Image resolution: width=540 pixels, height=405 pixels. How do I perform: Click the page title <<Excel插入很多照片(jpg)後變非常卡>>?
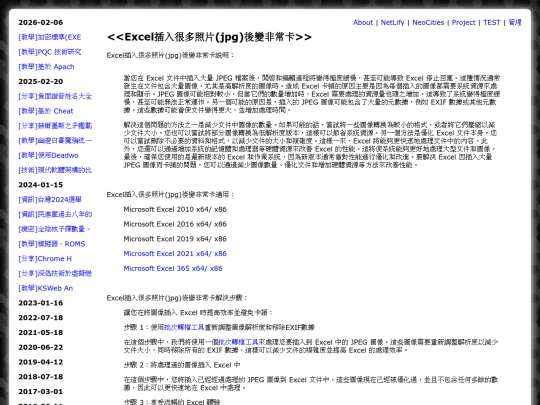pos(209,37)
